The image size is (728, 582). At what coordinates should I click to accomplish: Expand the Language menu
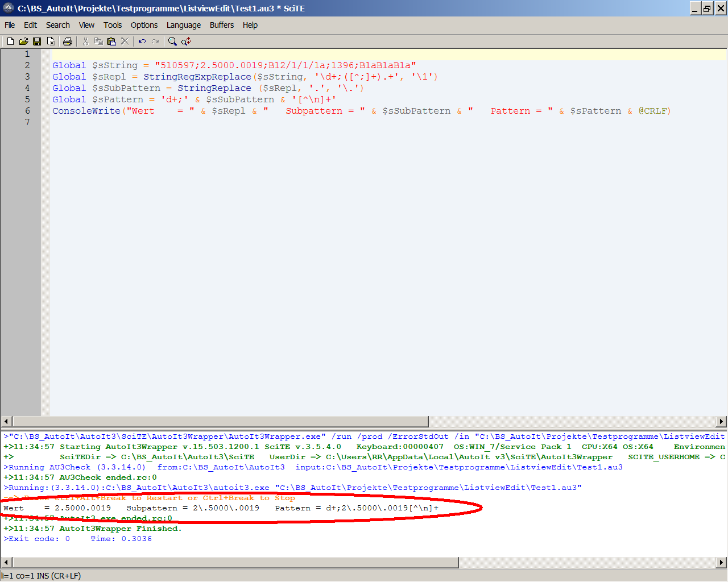tap(183, 25)
